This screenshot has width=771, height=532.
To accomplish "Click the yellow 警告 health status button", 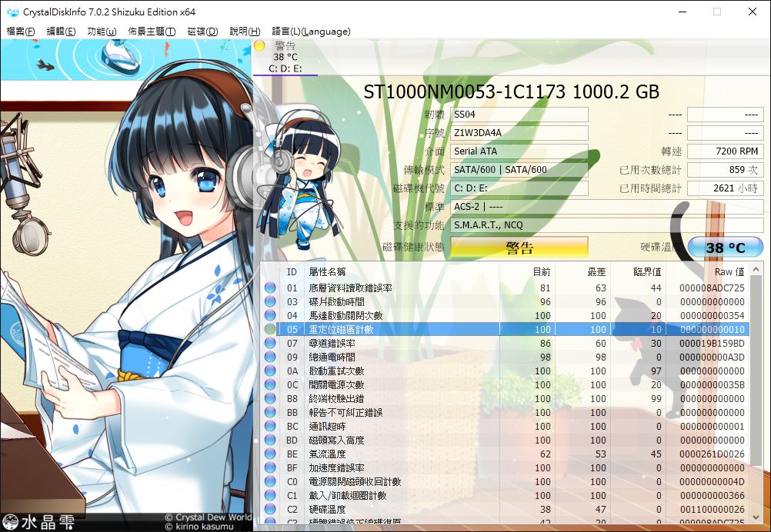I will (519, 247).
